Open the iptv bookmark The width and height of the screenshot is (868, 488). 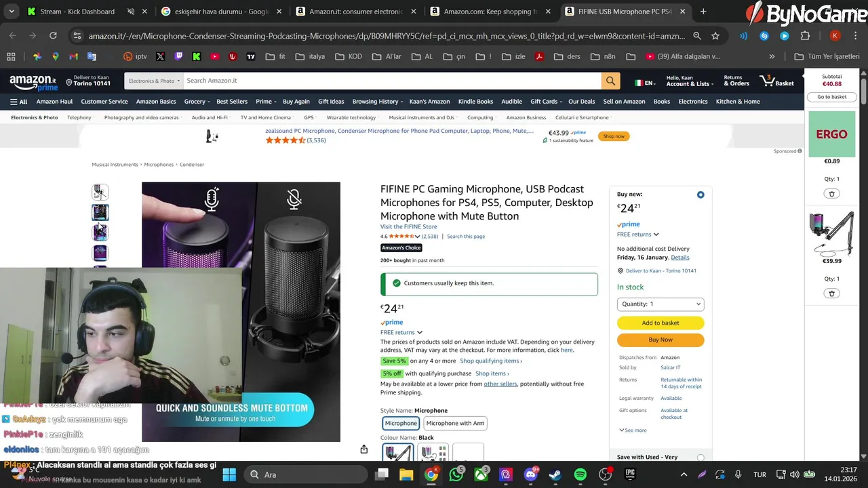click(135, 57)
